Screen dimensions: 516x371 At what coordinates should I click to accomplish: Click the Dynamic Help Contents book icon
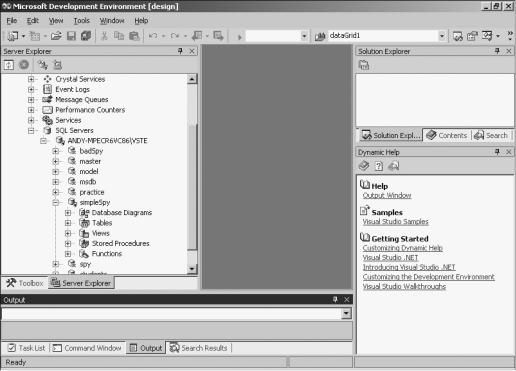click(x=364, y=166)
